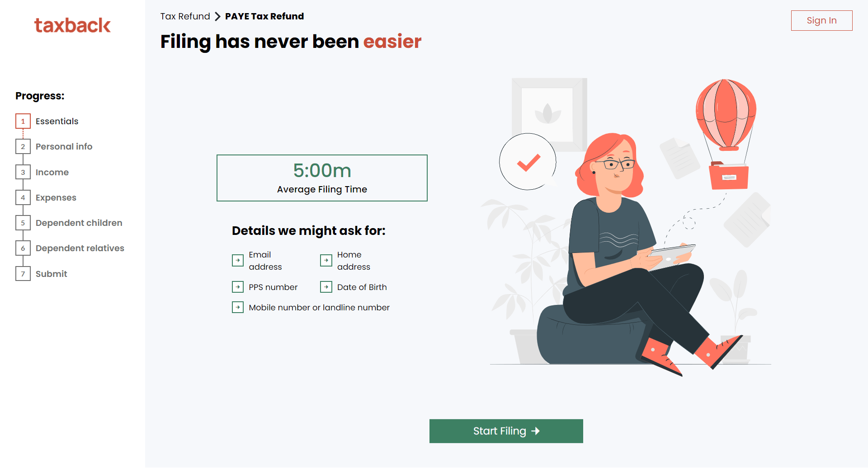Image resolution: width=868 pixels, height=468 pixels.
Task: Select step 7 Submit
Action: click(51, 274)
